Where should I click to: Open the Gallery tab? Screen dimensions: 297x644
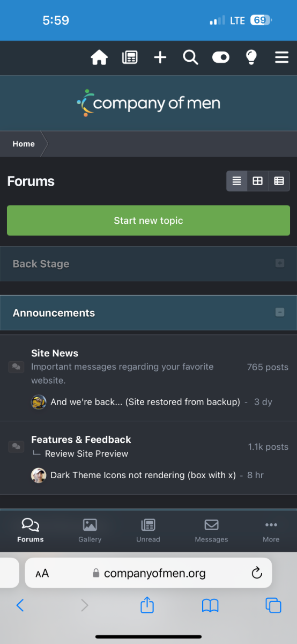click(x=90, y=531)
